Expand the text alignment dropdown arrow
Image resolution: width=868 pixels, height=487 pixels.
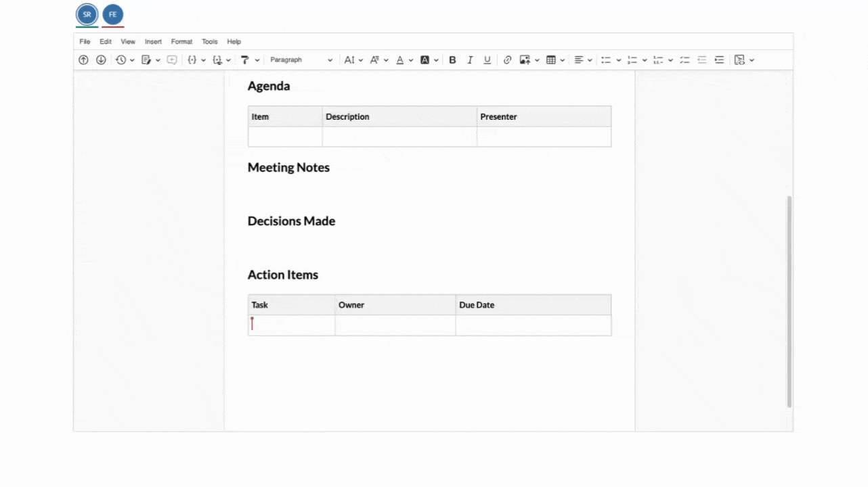pyautogui.click(x=590, y=60)
